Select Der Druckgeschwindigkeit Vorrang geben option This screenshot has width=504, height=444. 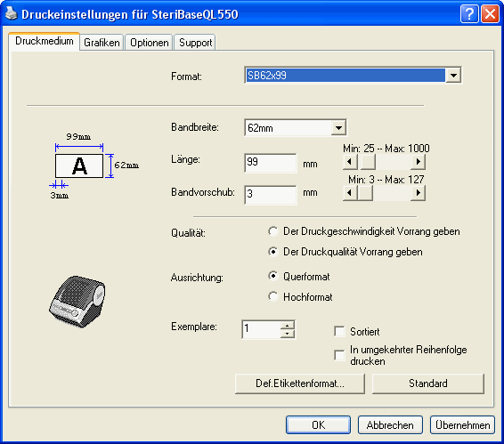273,231
